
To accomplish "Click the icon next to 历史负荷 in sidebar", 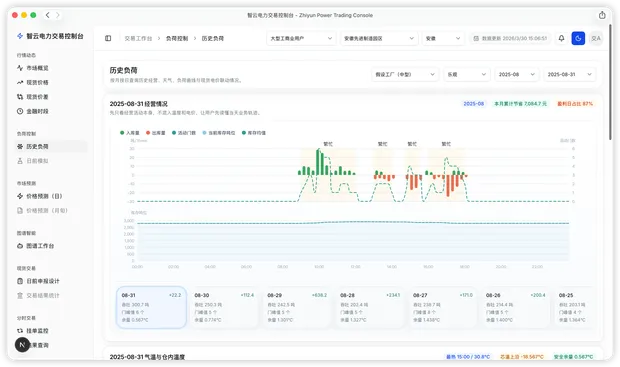I will click(x=20, y=146).
